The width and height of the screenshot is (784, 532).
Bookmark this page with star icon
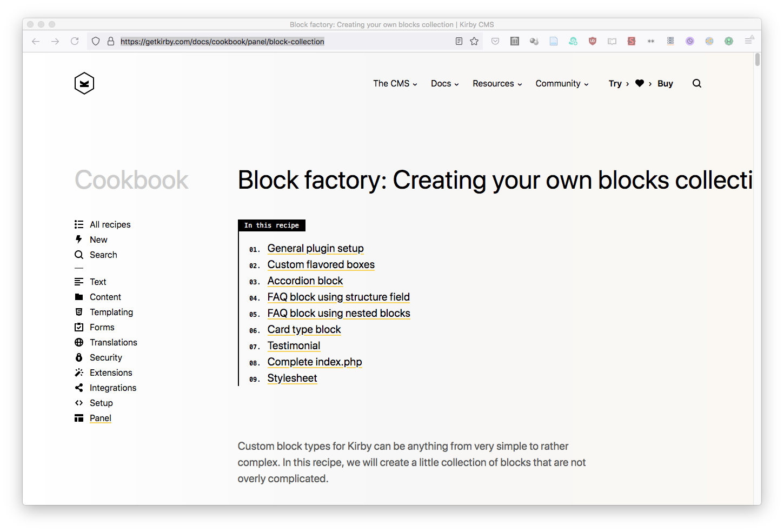coord(474,41)
